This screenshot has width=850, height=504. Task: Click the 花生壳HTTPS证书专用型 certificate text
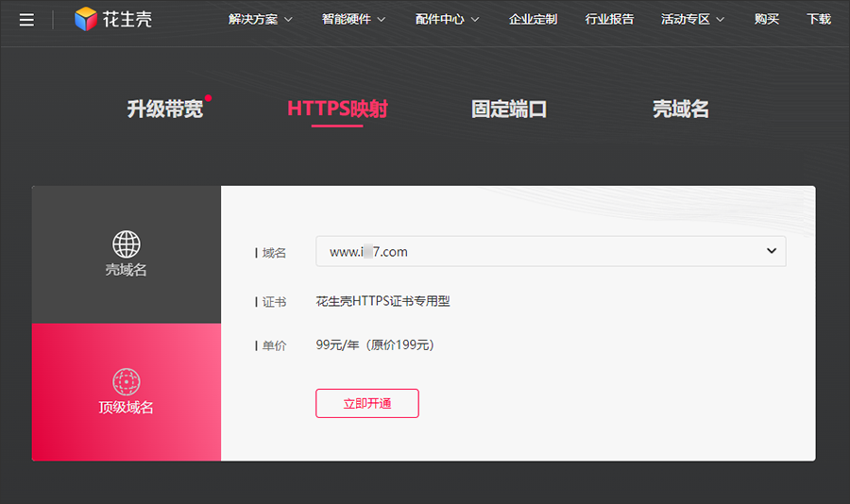[x=382, y=301]
